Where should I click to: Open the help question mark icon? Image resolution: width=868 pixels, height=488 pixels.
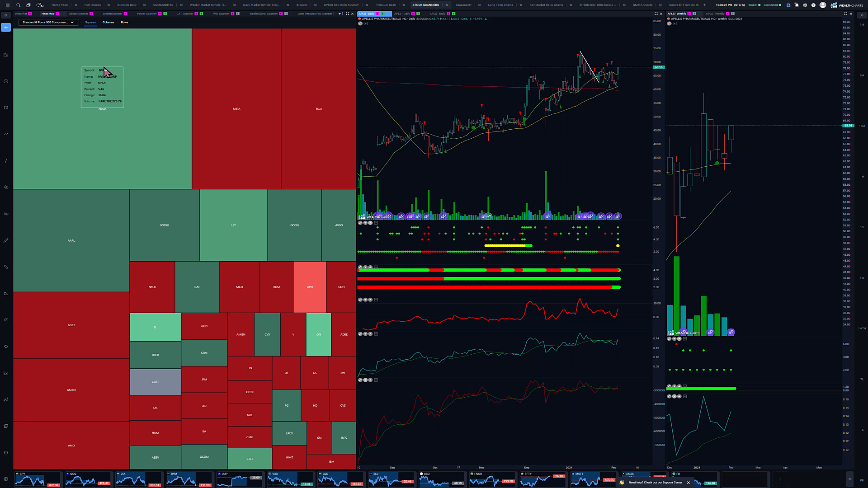(x=813, y=5)
